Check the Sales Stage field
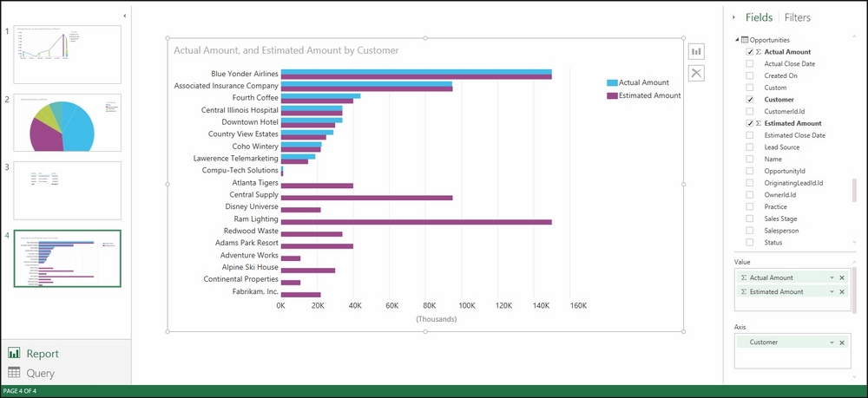 tap(750, 219)
